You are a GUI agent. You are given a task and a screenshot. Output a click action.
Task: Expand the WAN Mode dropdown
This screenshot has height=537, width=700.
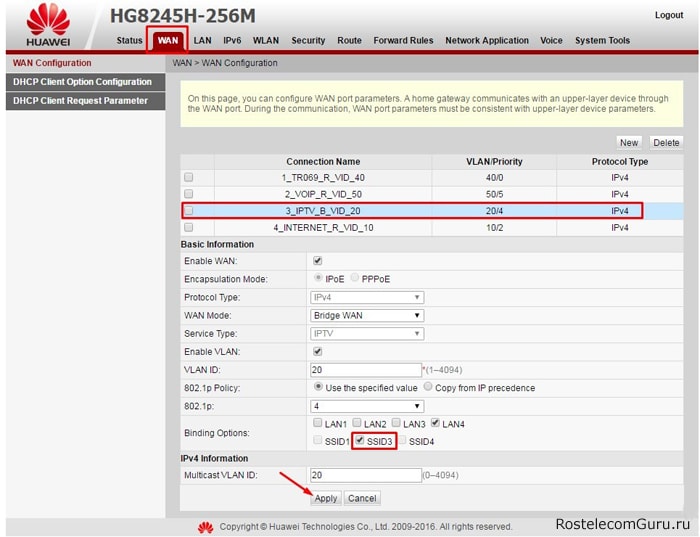click(x=367, y=316)
